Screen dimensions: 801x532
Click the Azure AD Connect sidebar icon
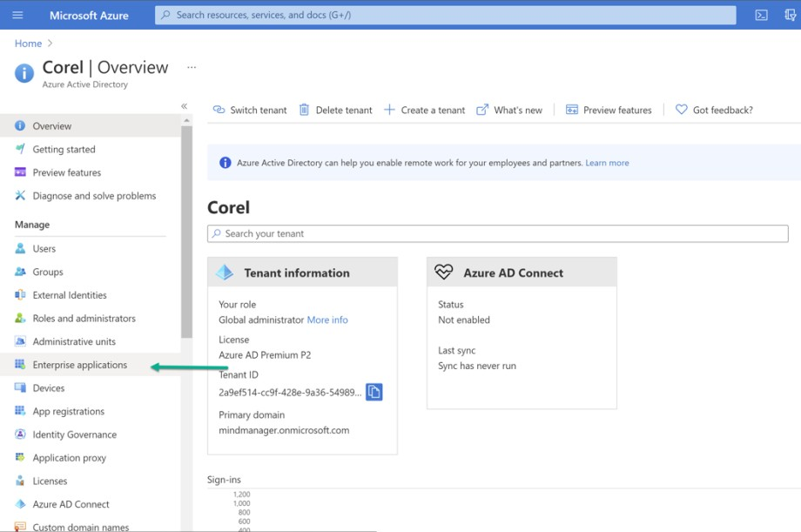pyautogui.click(x=20, y=504)
